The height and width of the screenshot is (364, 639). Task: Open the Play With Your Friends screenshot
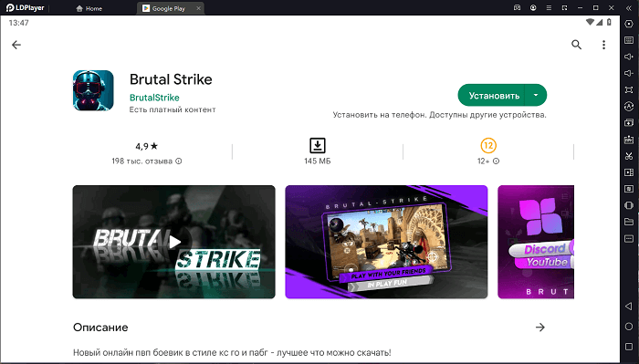point(386,242)
